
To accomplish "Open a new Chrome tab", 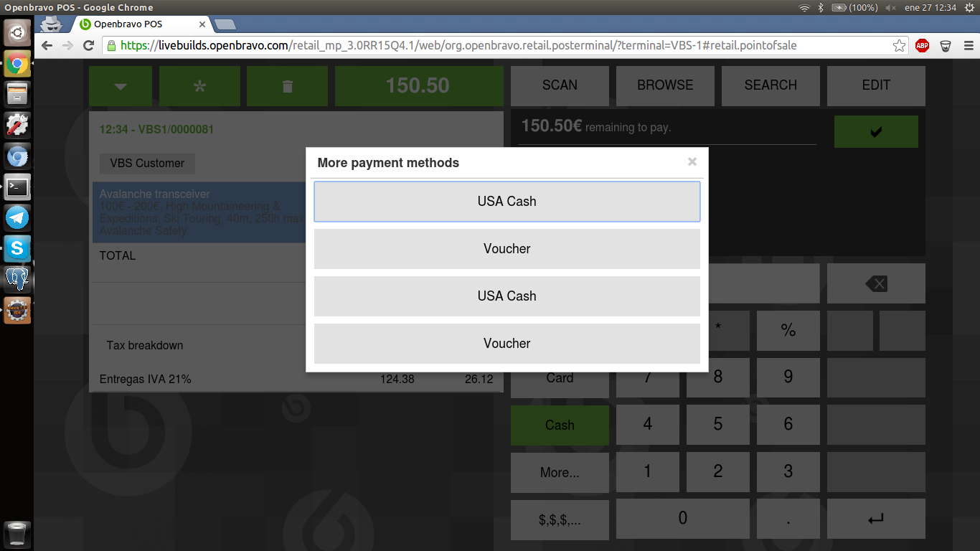I will point(225,24).
